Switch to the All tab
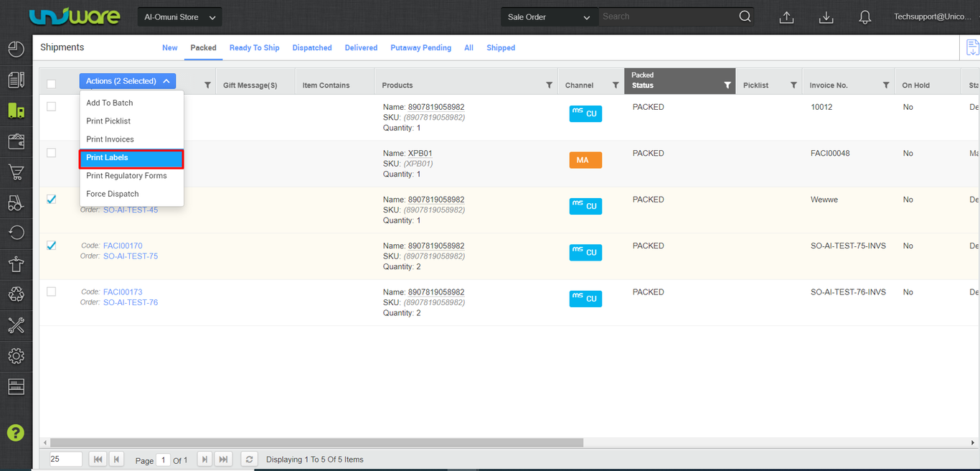 (x=468, y=48)
